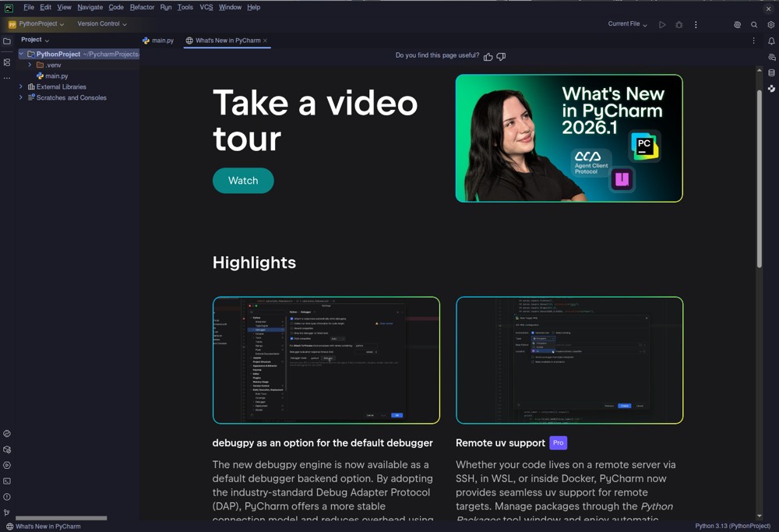
Task: Click the thumbs down feedback icon
Action: [501, 57]
